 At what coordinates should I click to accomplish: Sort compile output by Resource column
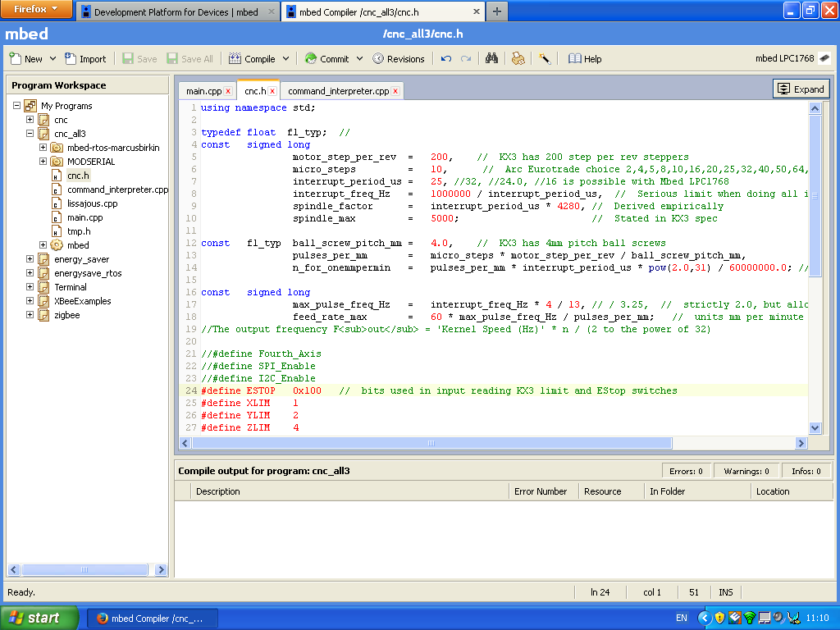click(611, 491)
